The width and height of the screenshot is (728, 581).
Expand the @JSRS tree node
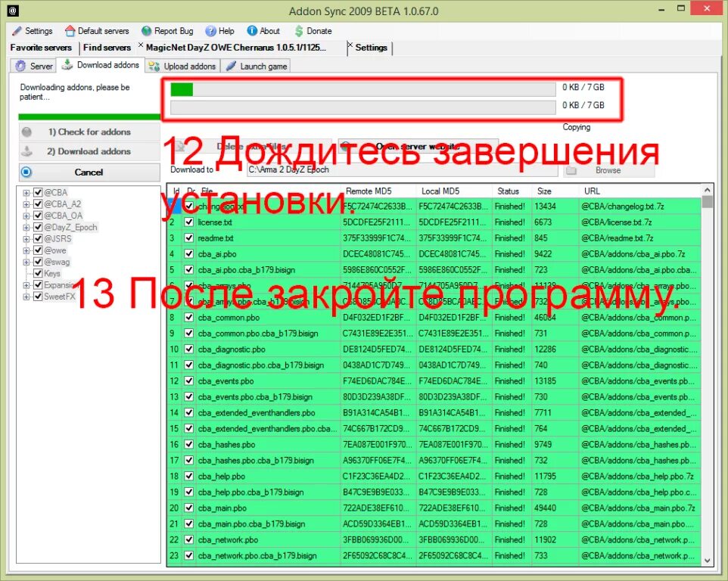click(26, 239)
